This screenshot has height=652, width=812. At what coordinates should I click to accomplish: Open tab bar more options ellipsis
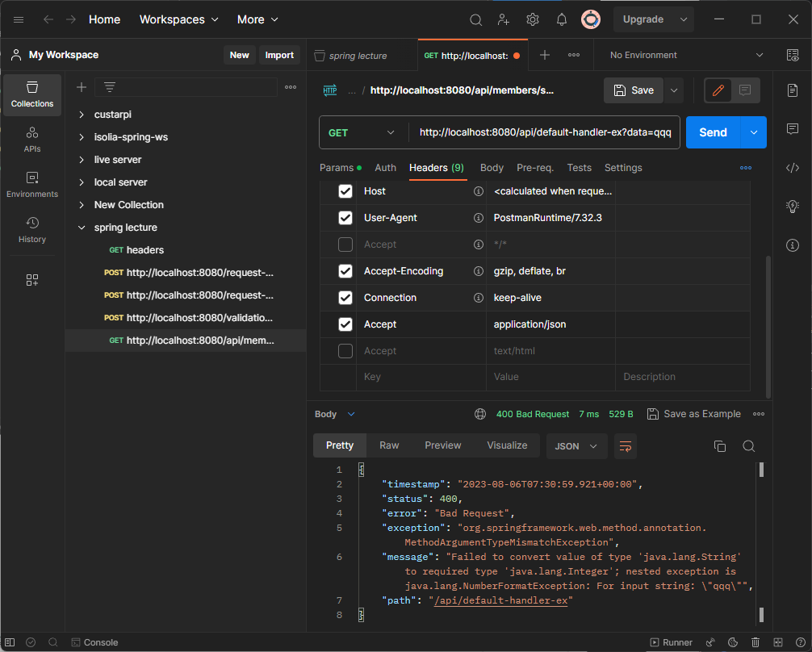[574, 55]
